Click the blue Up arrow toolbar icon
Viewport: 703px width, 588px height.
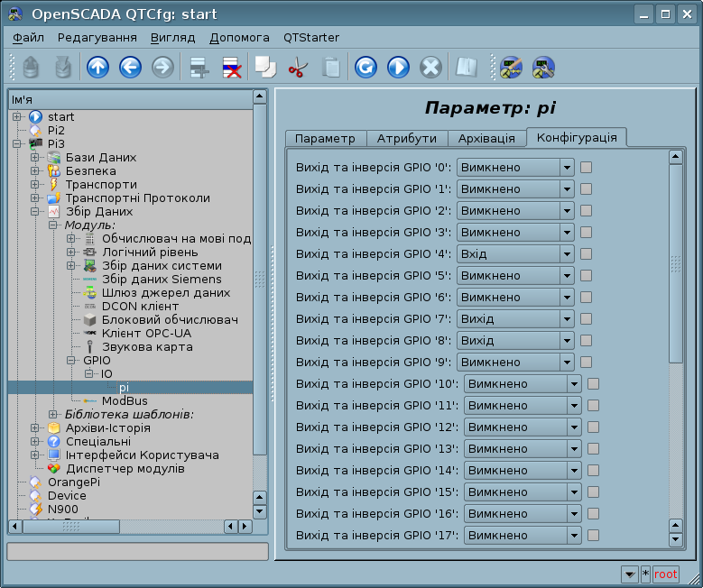point(97,68)
